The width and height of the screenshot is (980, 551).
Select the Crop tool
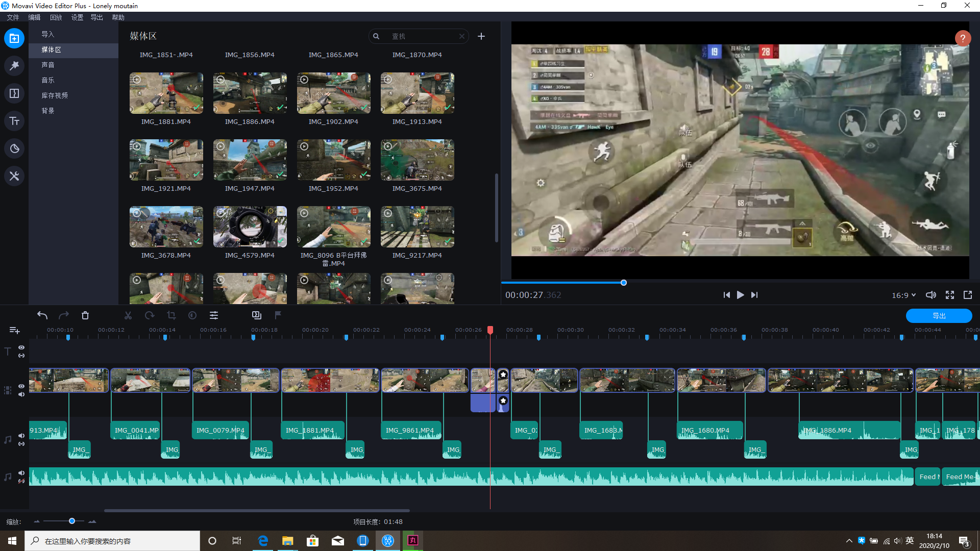point(171,315)
